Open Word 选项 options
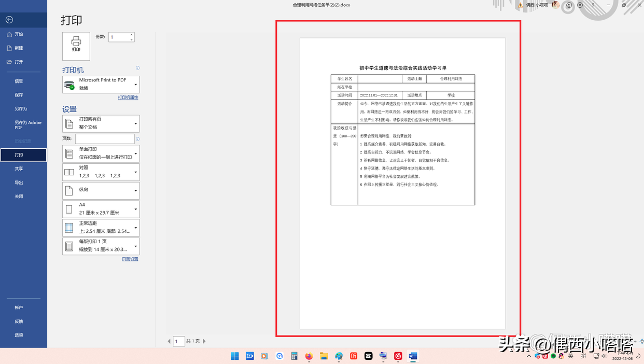 click(23, 335)
